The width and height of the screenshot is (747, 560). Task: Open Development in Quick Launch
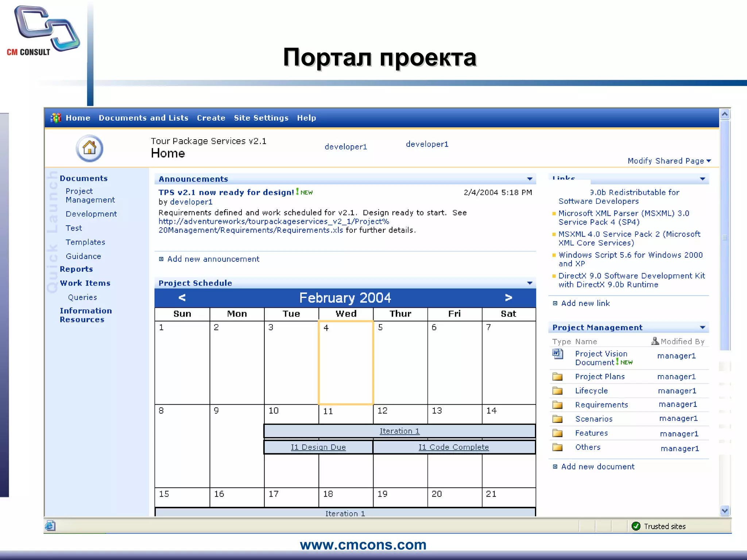tap(91, 214)
